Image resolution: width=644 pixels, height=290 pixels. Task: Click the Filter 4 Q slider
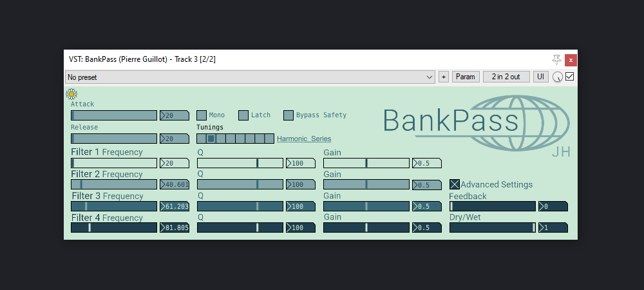point(240,227)
